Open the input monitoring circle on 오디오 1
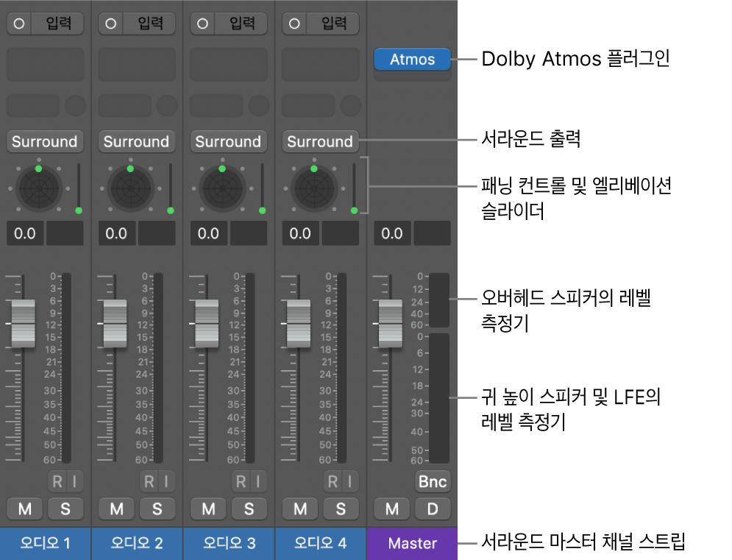 18,23
